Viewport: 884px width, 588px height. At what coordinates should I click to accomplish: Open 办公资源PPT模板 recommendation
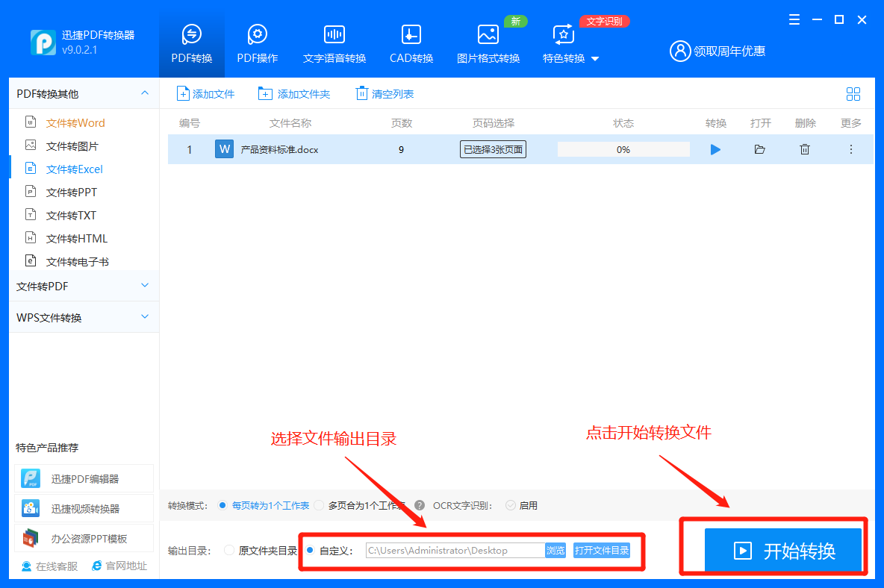[x=84, y=539]
